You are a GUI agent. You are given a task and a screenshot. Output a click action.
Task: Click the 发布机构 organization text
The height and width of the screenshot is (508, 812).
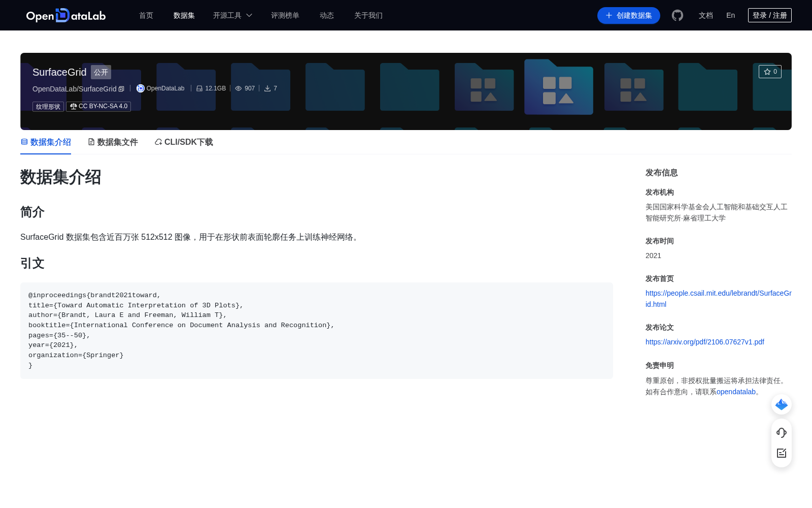tap(717, 212)
